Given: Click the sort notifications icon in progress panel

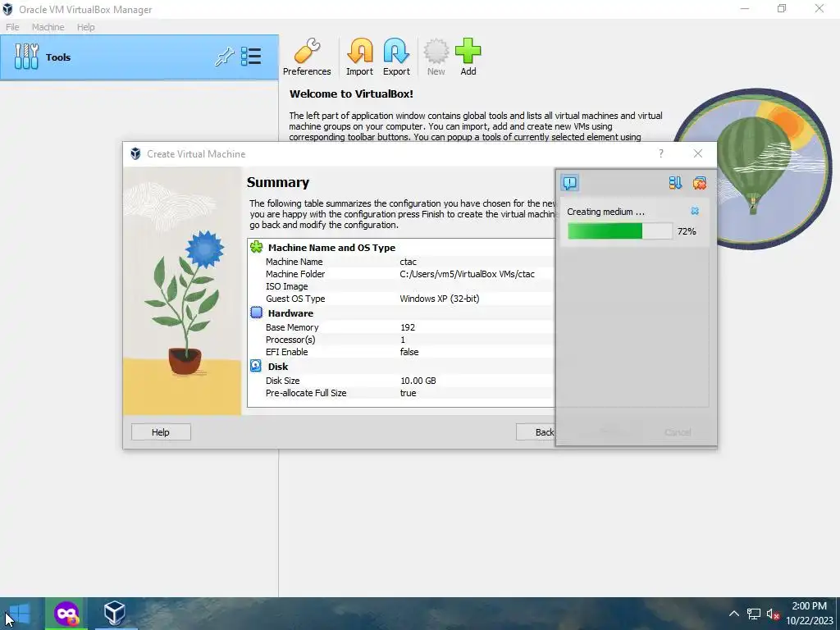Looking at the screenshot, I should (675, 183).
